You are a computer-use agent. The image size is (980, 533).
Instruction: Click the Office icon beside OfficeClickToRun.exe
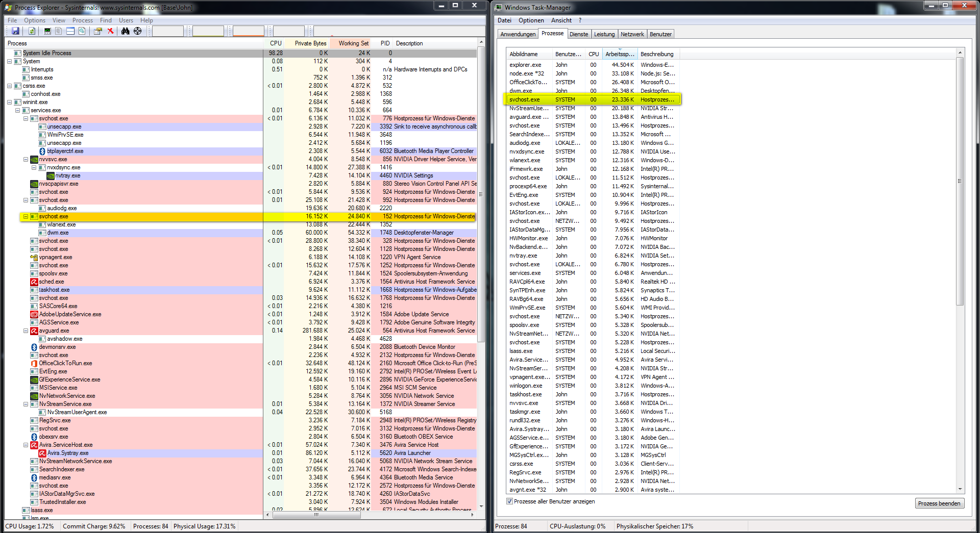(34, 363)
